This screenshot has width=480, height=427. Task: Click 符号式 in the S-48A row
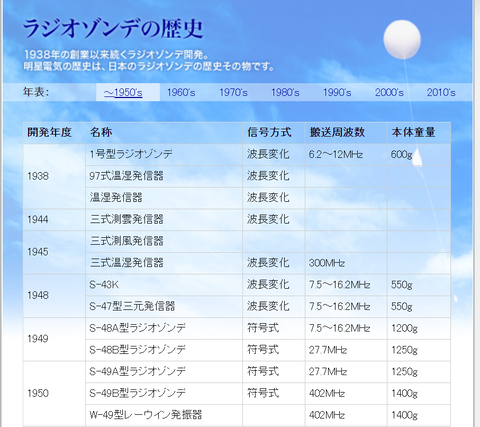(x=263, y=328)
